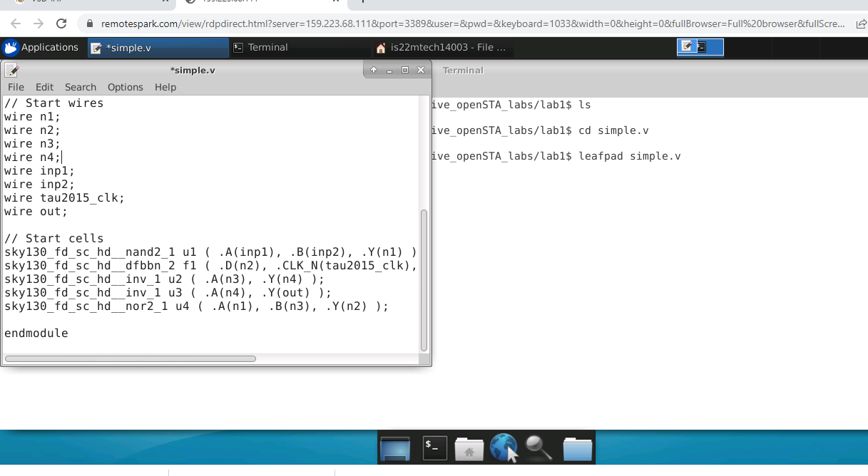Show the desktop using the dock icon

tap(395, 447)
